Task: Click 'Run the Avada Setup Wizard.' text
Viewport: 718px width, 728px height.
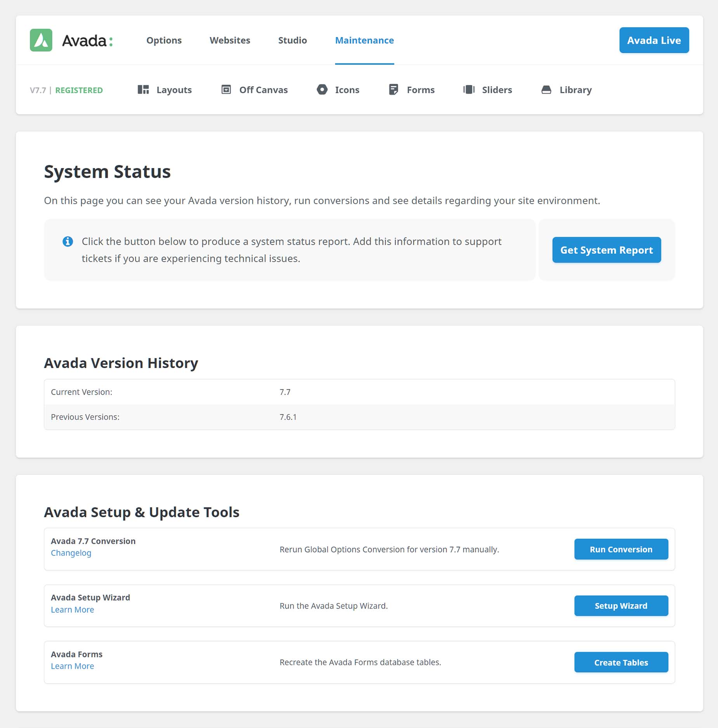Action: click(x=334, y=606)
